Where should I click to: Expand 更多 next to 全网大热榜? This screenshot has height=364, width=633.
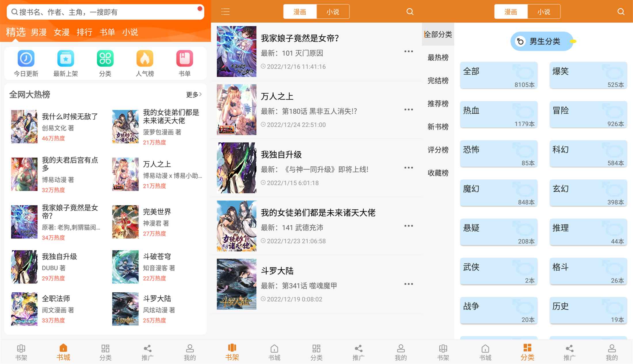194,94
